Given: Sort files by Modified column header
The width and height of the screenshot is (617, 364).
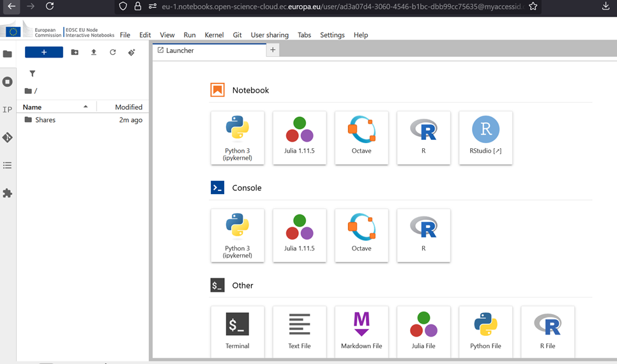Looking at the screenshot, I should click(123, 107).
